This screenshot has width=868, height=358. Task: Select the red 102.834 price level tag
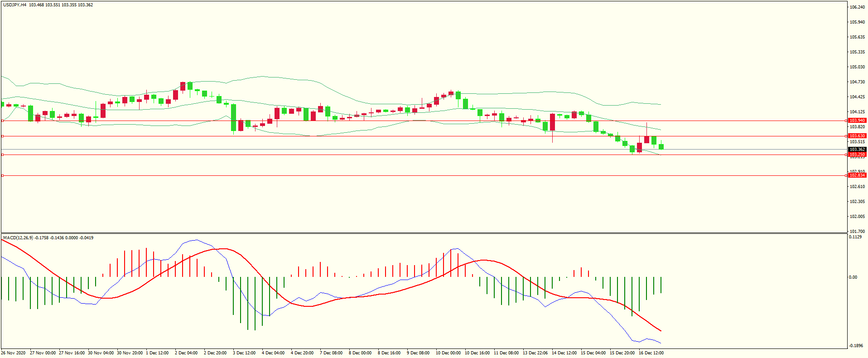pyautogui.click(x=857, y=175)
